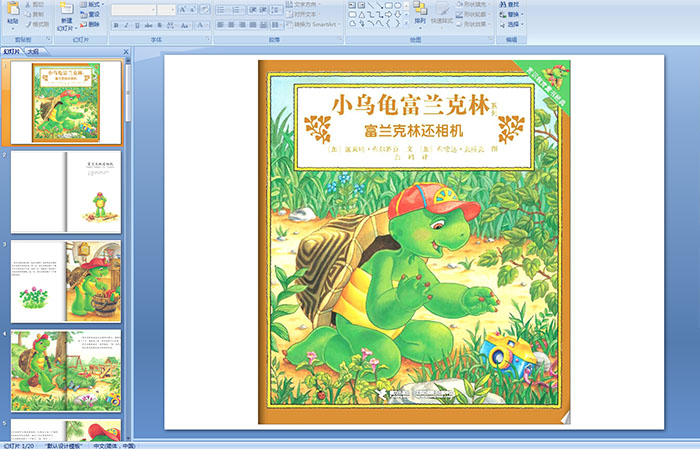Select the Rounded Rectangle shape
700x449 pixels.
pyautogui.click(x=352, y=15)
